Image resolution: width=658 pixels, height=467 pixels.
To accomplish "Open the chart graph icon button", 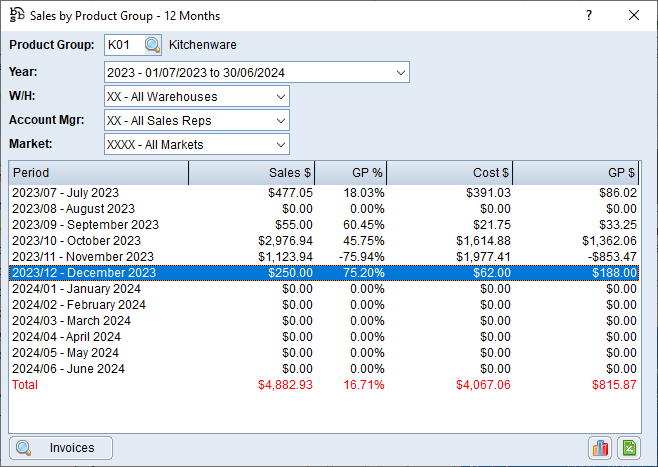I will coord(600,448).
